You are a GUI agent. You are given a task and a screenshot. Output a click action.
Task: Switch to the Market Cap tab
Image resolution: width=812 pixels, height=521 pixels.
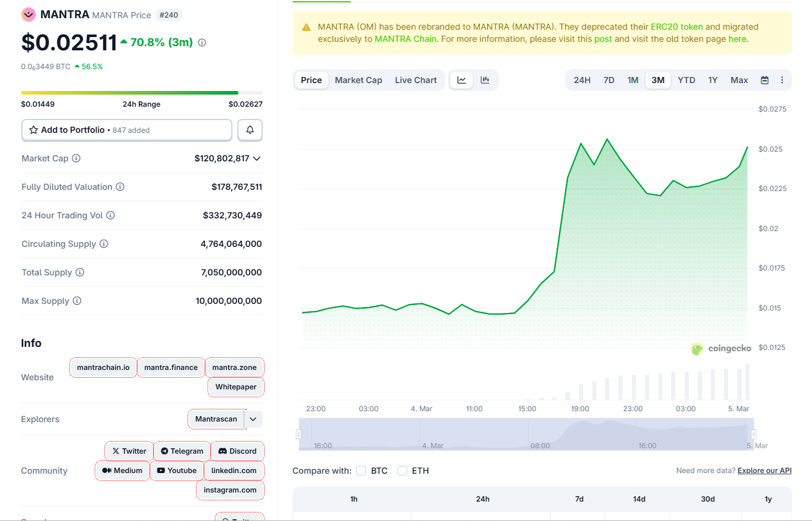(x=358, y=79)
